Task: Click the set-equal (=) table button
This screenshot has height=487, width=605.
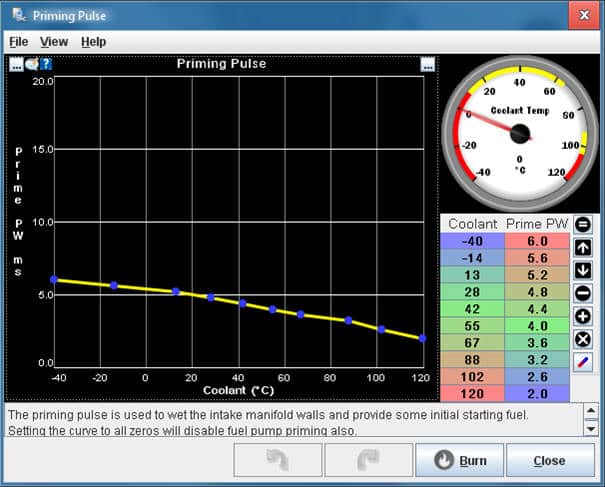Action: click(583, 225)
